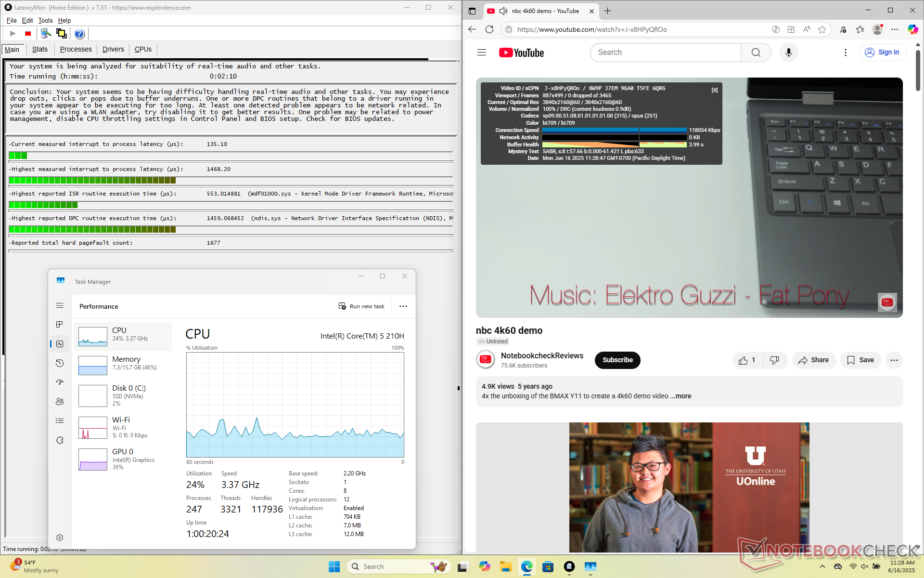924x578 pixels.
Task: Open LatencyMon help via blue question icon
Action: coord(79,34)
